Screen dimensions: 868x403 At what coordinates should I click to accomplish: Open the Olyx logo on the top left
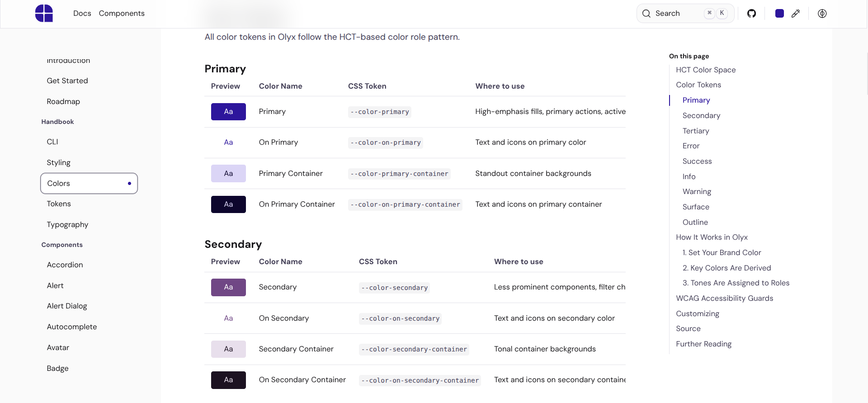click(44, 13)
